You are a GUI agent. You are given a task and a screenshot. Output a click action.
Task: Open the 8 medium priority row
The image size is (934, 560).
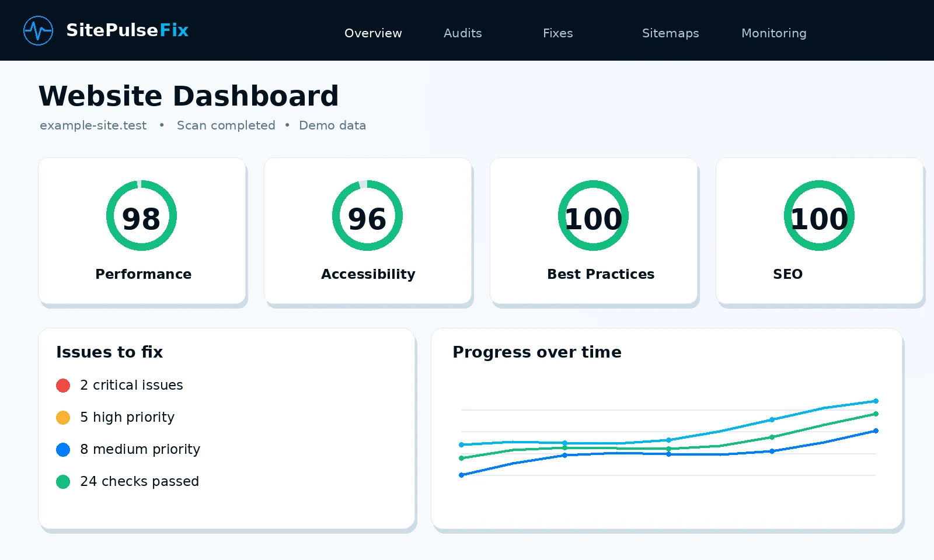[x=128, y=449]
